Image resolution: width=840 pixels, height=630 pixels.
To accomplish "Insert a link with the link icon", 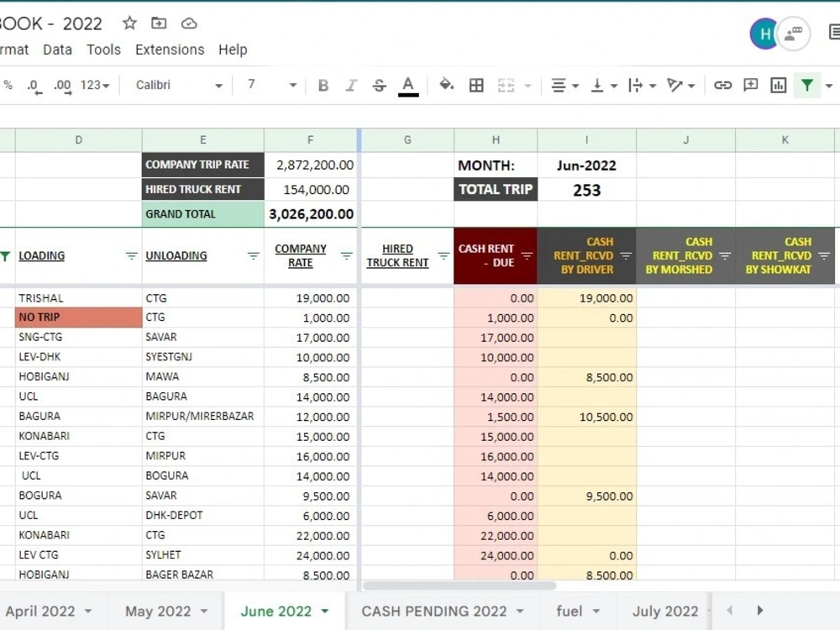I will click(x=722, y=85).
